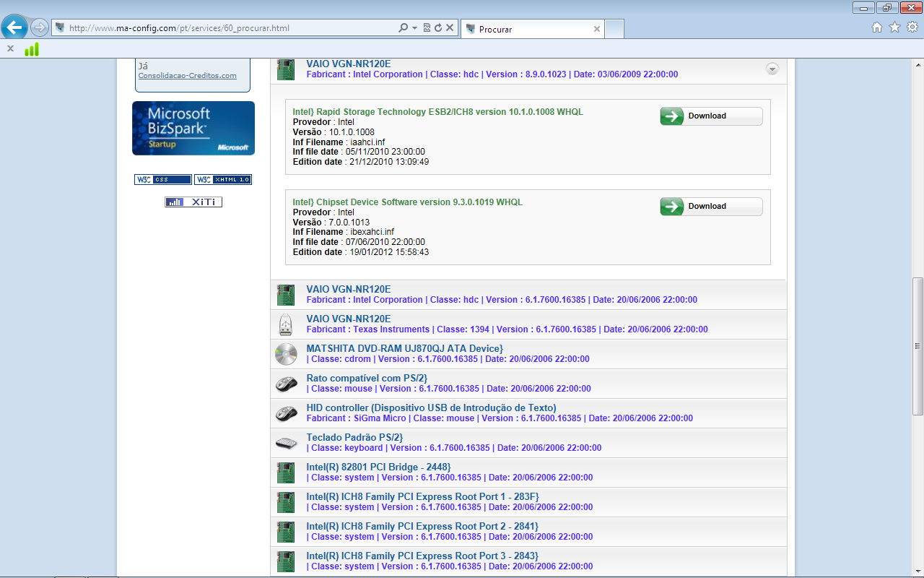Click chip icon for PCI Express Root Port 3
924x578 pixels.
286,561
